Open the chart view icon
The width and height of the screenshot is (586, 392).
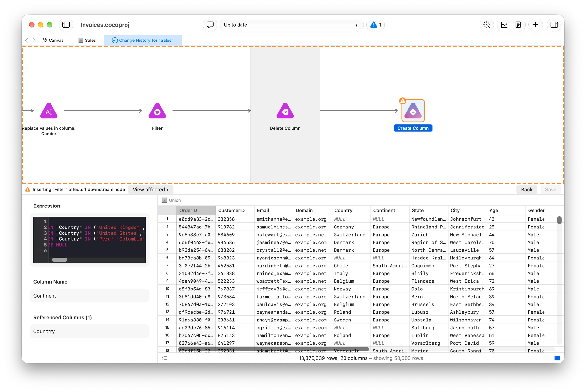pyautogui.click(x=504, y=25)
